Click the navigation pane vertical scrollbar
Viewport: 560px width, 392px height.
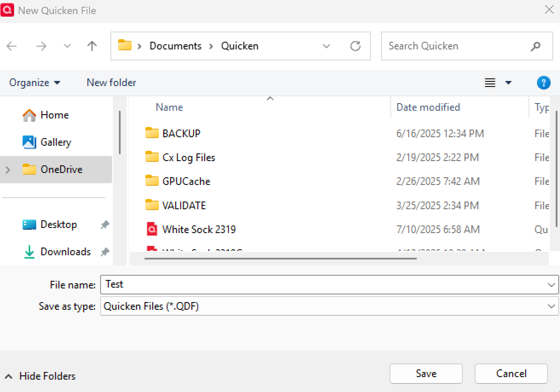[120, 133]
